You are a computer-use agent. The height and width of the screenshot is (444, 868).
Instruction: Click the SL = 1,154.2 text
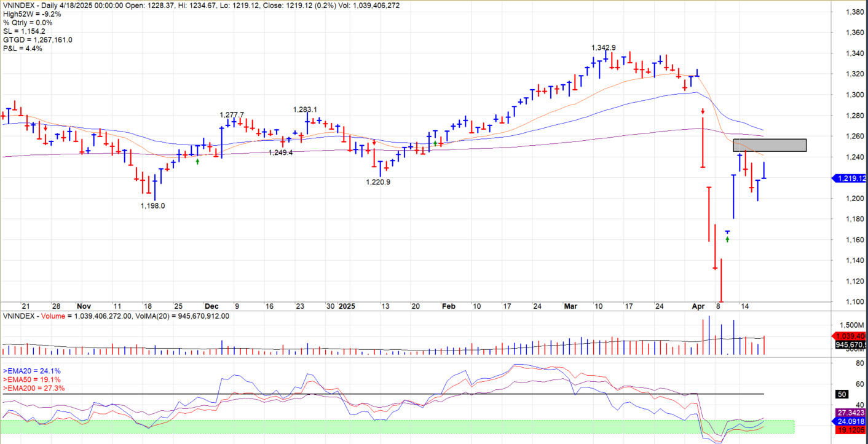23,31
